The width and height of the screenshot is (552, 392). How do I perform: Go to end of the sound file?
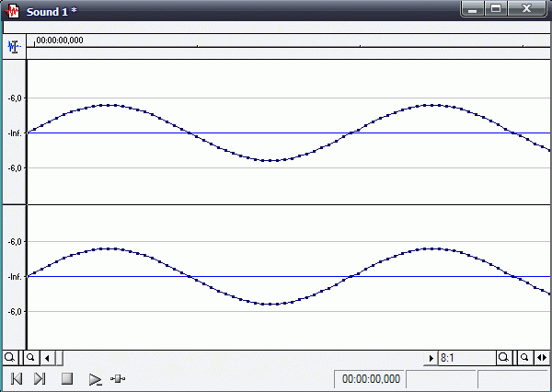(40, 378)
